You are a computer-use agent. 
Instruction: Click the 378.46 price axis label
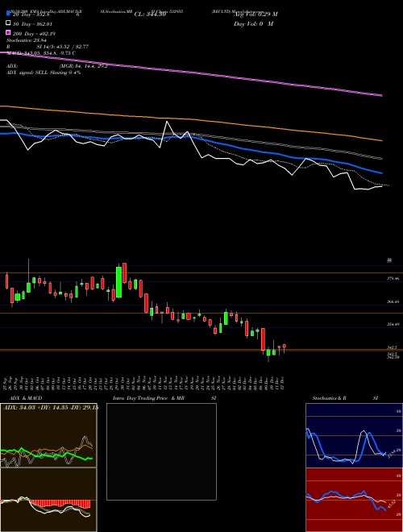tap(393, 279)
